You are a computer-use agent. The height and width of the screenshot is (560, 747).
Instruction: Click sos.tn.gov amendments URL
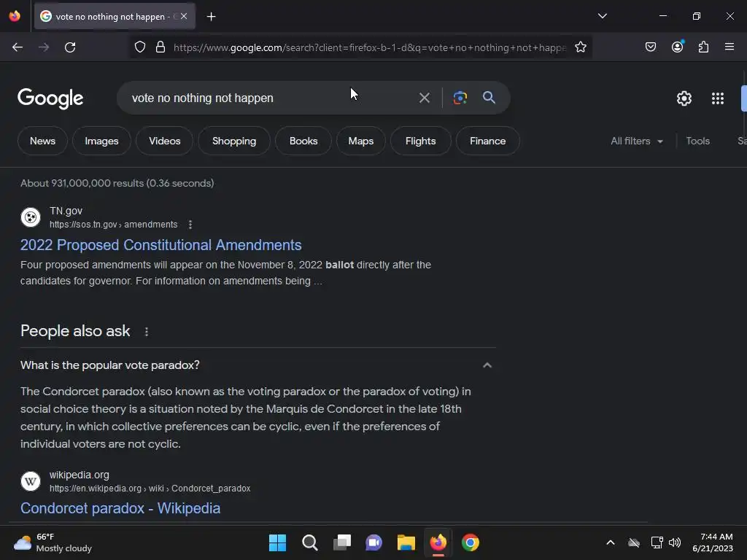click(x=113, y=225)
